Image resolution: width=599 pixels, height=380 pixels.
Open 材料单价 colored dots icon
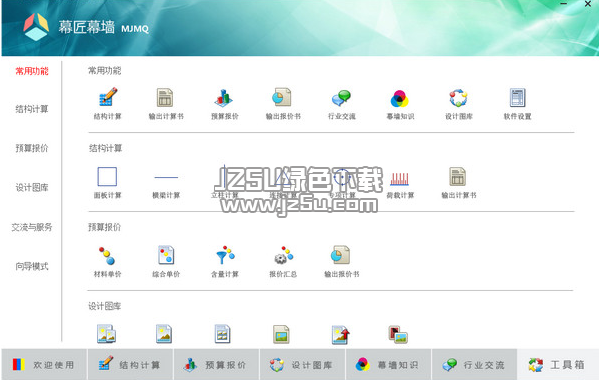pos(107,255)
